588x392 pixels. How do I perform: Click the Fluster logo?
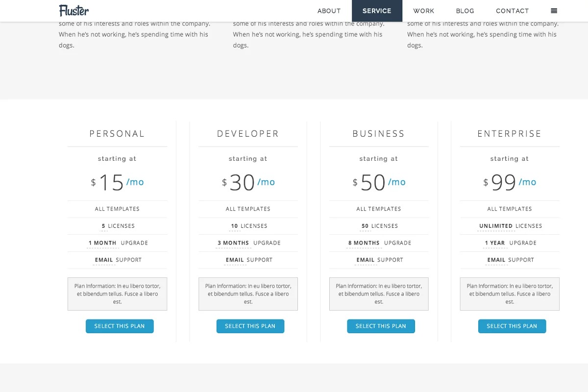coord(74,10)
